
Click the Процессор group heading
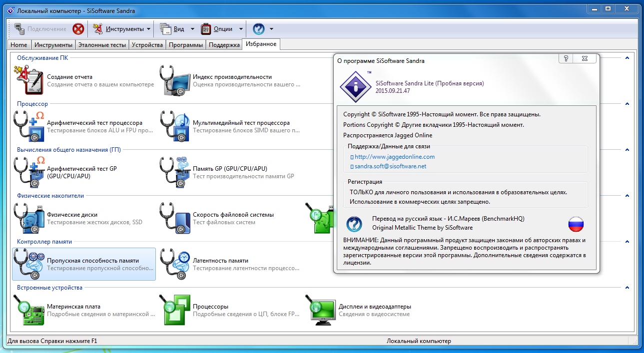(32, 104)
